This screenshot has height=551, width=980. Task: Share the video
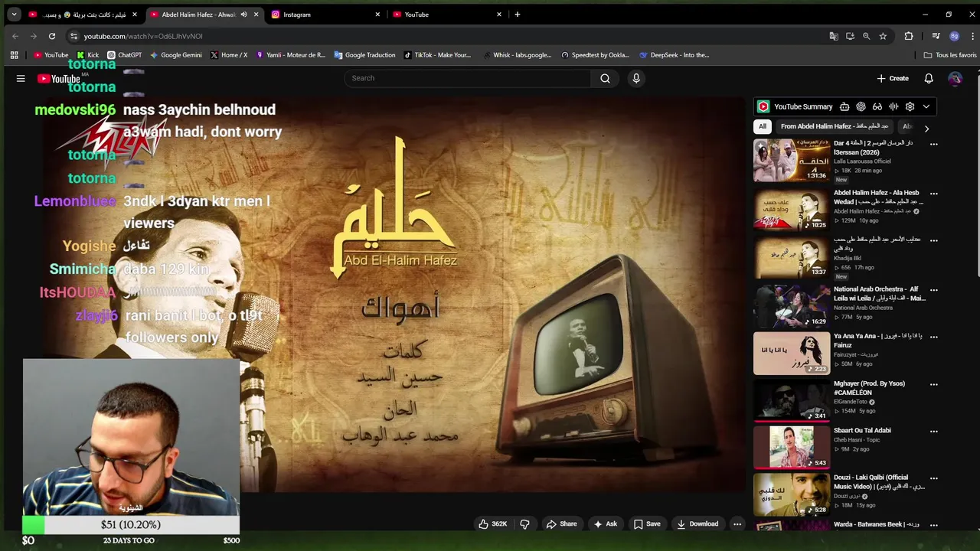(x=561, y=524)
